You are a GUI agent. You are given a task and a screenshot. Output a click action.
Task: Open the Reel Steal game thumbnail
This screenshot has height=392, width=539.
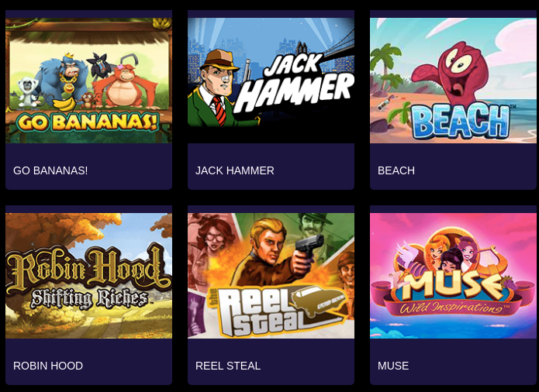pos(271,276)
